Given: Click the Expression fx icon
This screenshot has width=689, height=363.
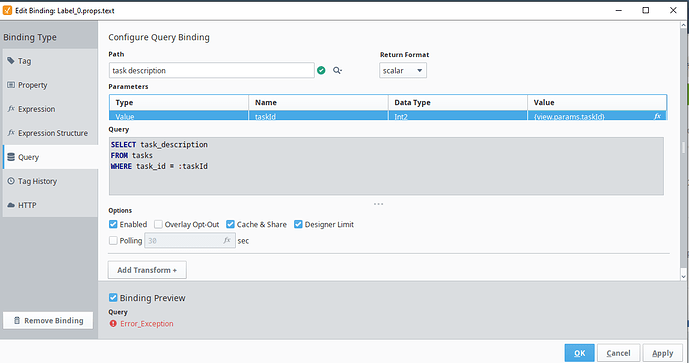Looking at the screenshot, I should [11, 109].
